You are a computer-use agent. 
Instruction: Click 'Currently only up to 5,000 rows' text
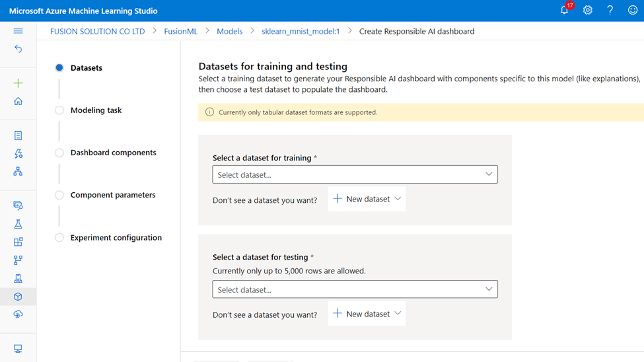[289, 271]
